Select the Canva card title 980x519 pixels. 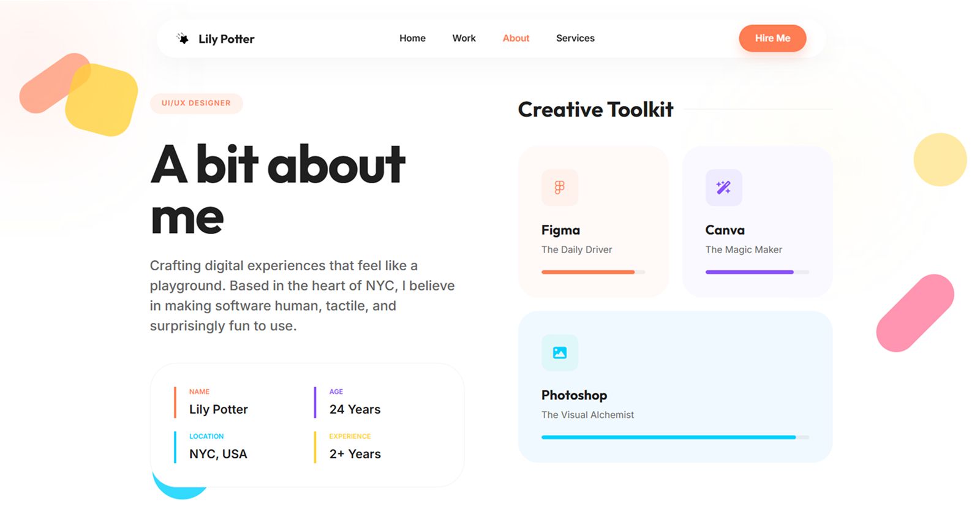coord(725,230)
